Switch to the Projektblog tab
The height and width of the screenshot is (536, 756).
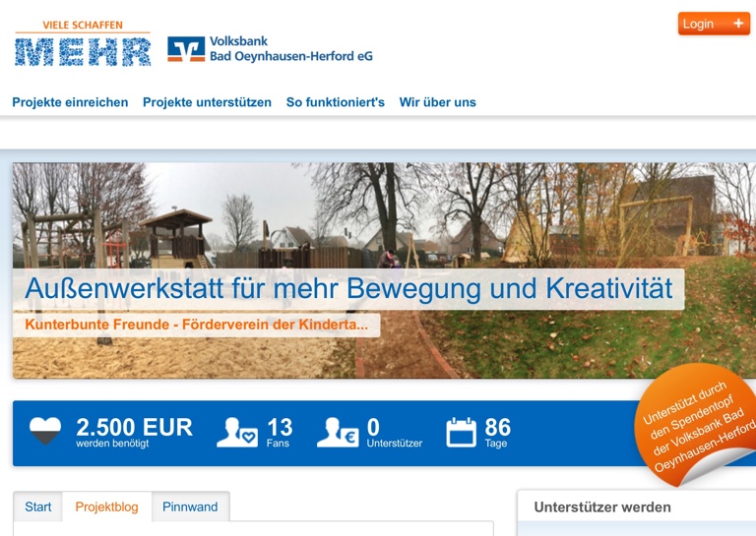click(106, 506)
